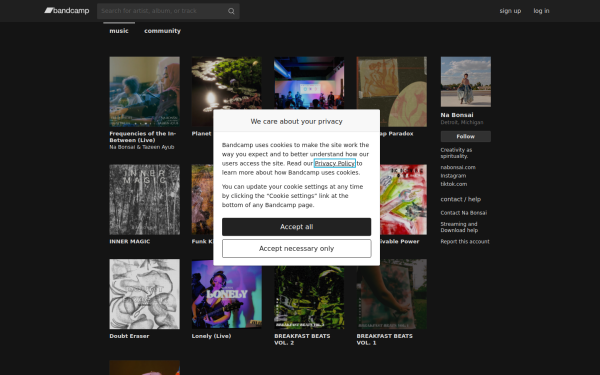Click Report this account
This screenshot has width=600, height=375.
click(465, 241)
